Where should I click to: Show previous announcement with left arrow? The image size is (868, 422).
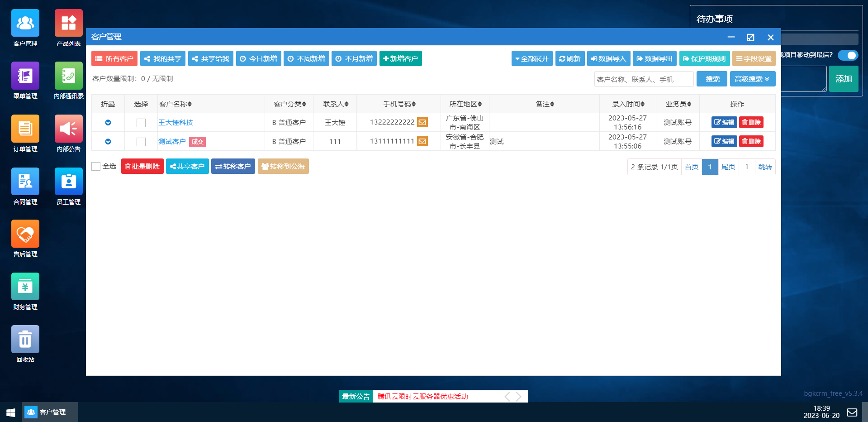(x=507, y=397)
